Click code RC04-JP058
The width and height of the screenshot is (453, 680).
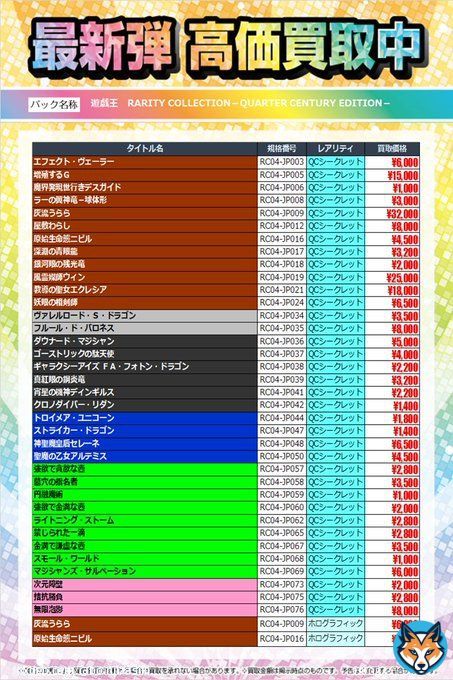point(282,482)
